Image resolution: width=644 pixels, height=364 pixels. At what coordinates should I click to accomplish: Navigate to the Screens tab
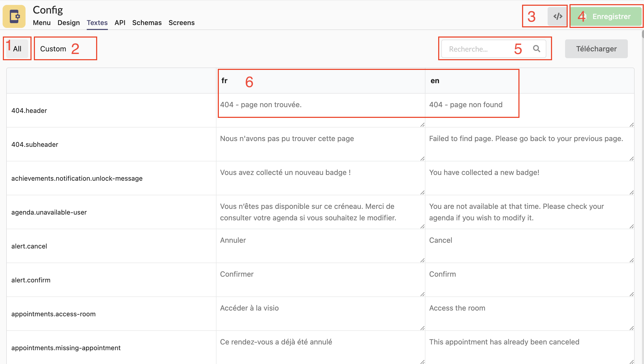click(182, 23)
